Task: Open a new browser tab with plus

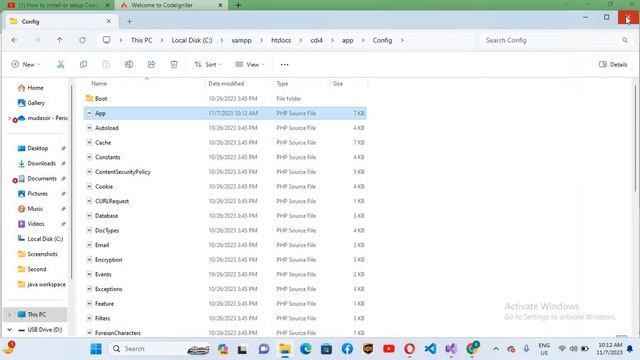Action: tap(238, 5)
